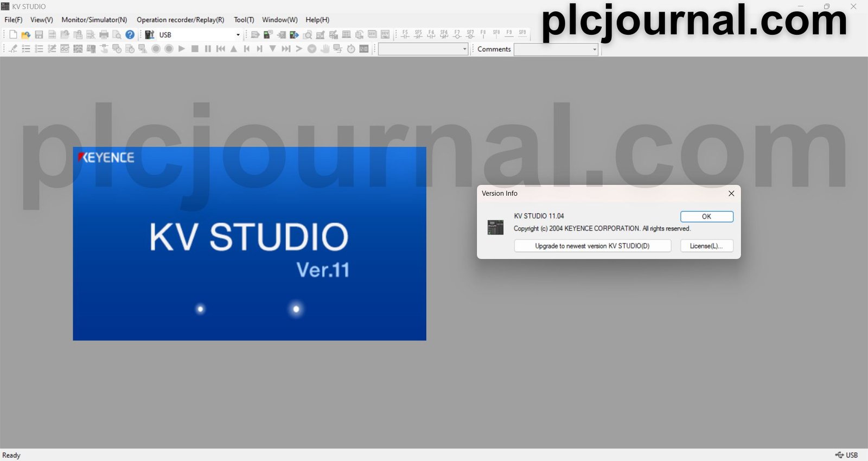Click the Comments label in toolbar
This screenshot has height=461, width=868.
(494, 49)
